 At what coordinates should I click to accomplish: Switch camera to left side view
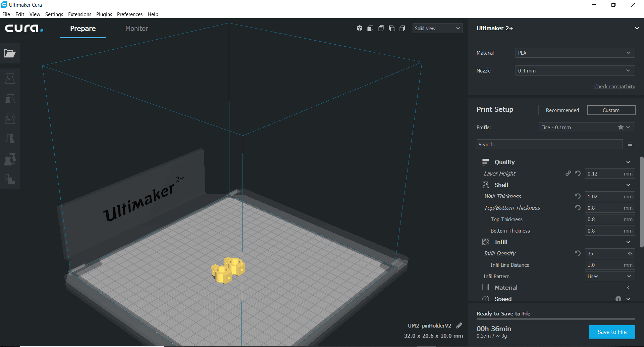(x=392, y=28)
